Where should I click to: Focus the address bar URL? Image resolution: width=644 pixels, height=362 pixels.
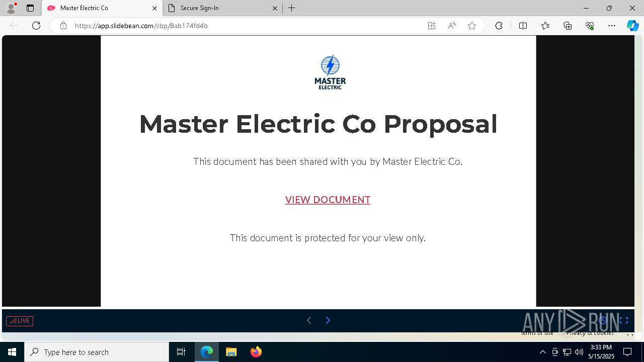141,26
